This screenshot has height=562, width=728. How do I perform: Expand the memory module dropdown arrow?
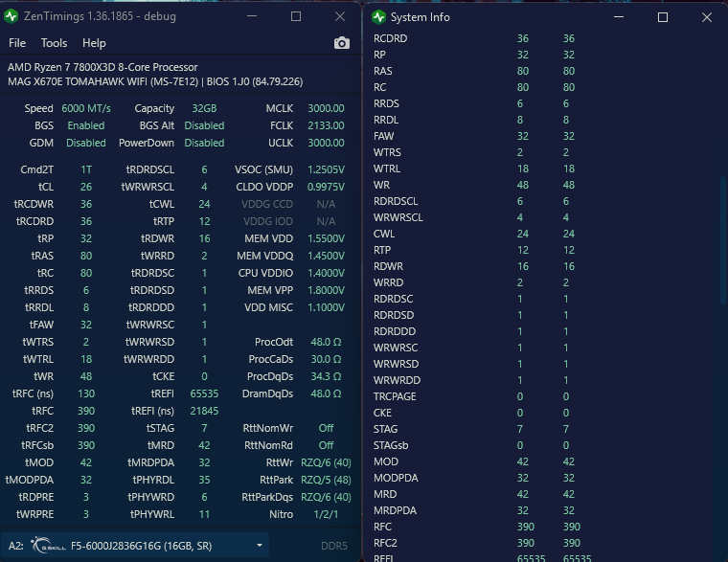click(x=260, y=546)
